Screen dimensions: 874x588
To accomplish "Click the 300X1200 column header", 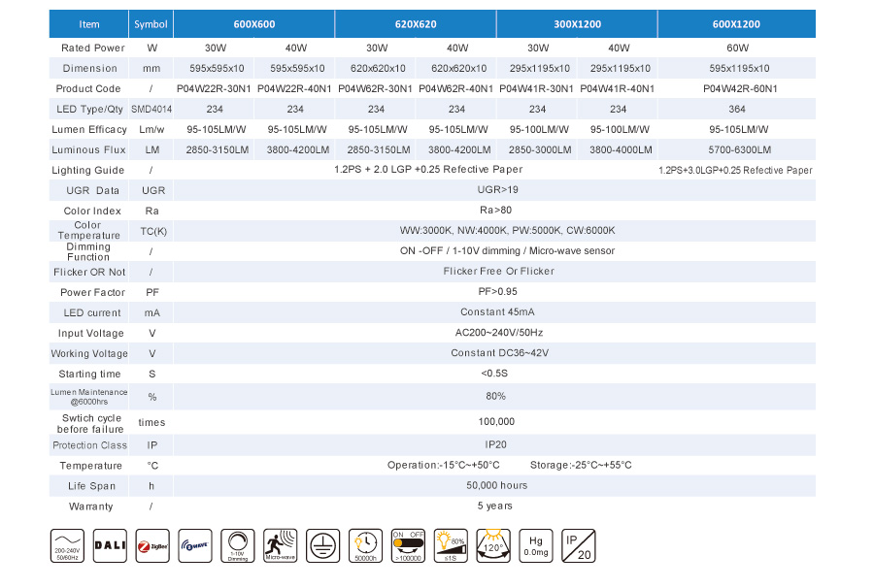I will click(576, 24).
